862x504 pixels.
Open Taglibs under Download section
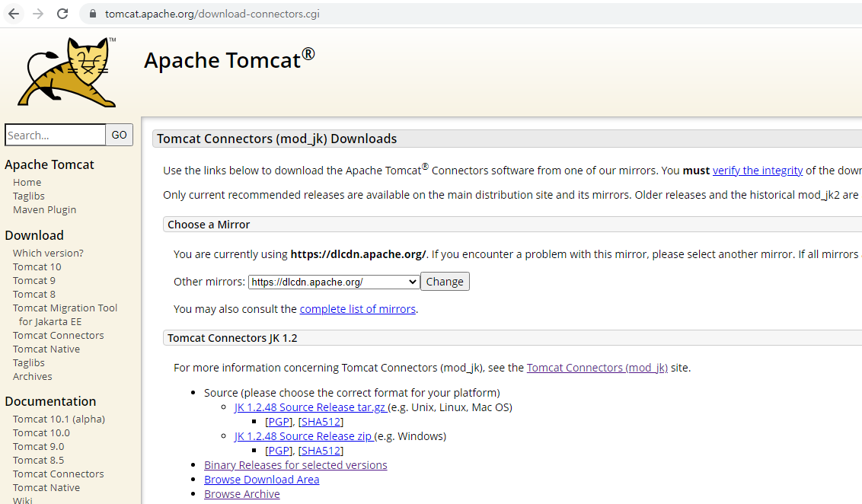coord(29,362)
